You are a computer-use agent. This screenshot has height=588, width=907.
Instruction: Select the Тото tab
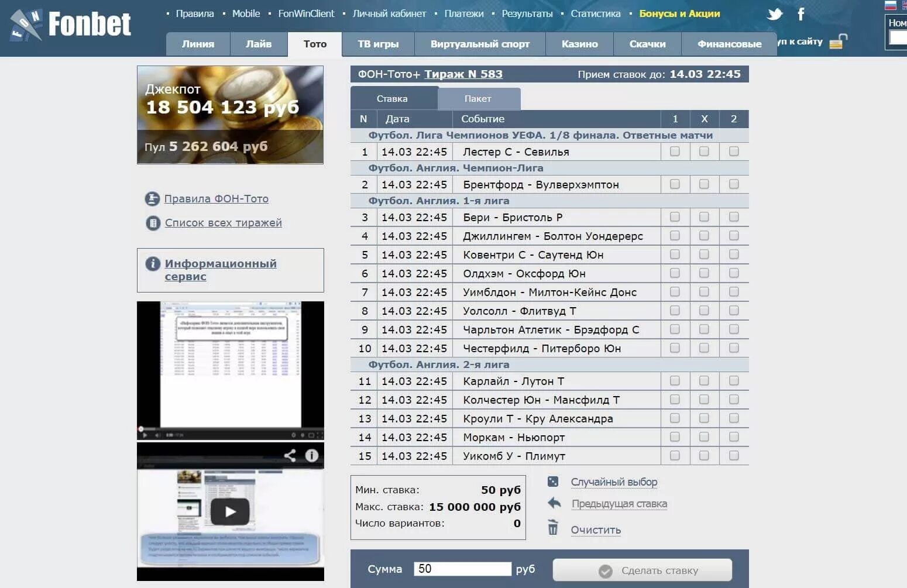[x=315, y=44]
